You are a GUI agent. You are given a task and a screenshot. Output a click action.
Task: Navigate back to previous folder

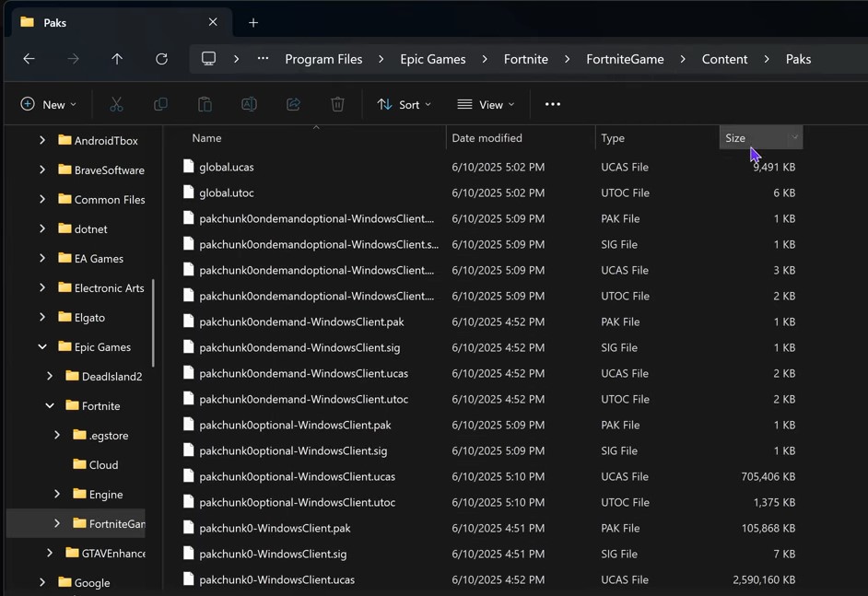pos(29,59)
